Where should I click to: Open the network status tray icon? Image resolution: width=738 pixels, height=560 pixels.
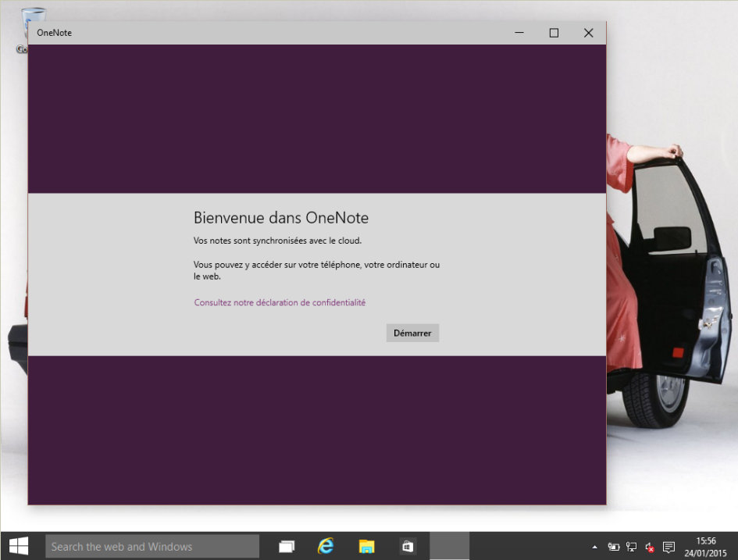632,548
